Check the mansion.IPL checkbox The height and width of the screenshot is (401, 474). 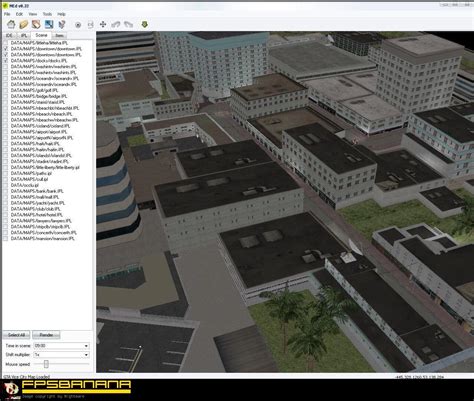(6, 239)
